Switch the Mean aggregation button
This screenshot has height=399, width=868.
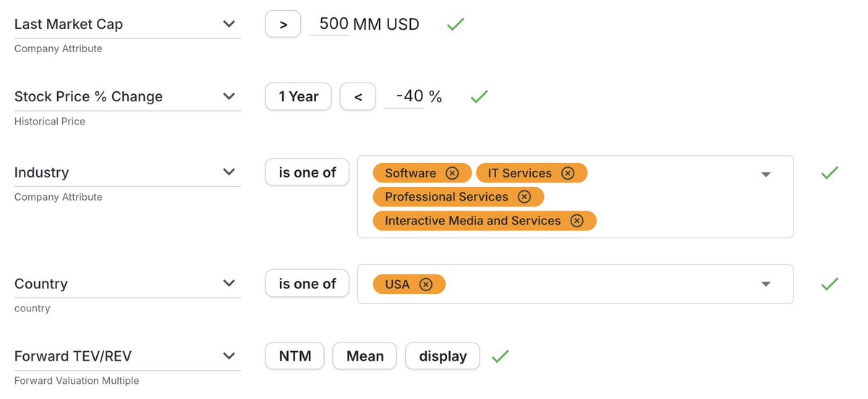(365, 356)
